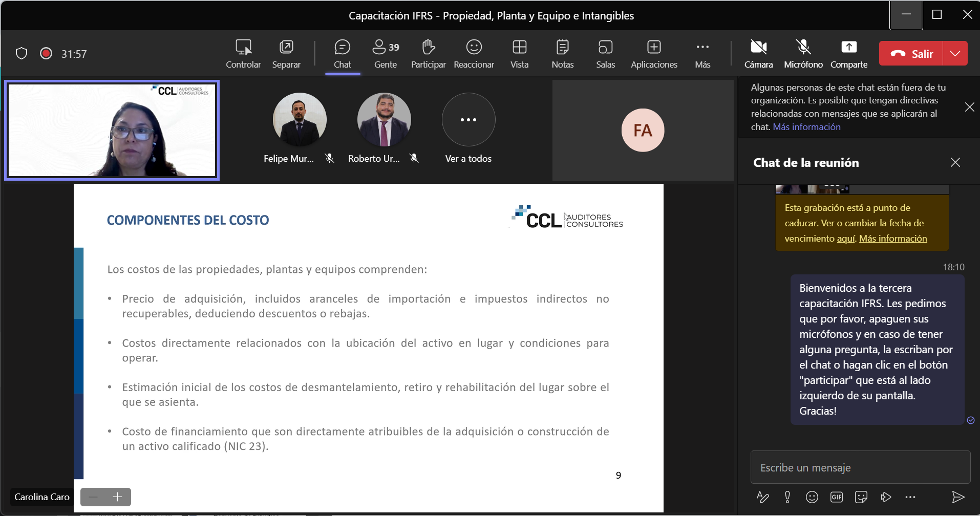980x516 pixels.
Task: Open the emoji picker in chat
Action: tap(812, 497)
